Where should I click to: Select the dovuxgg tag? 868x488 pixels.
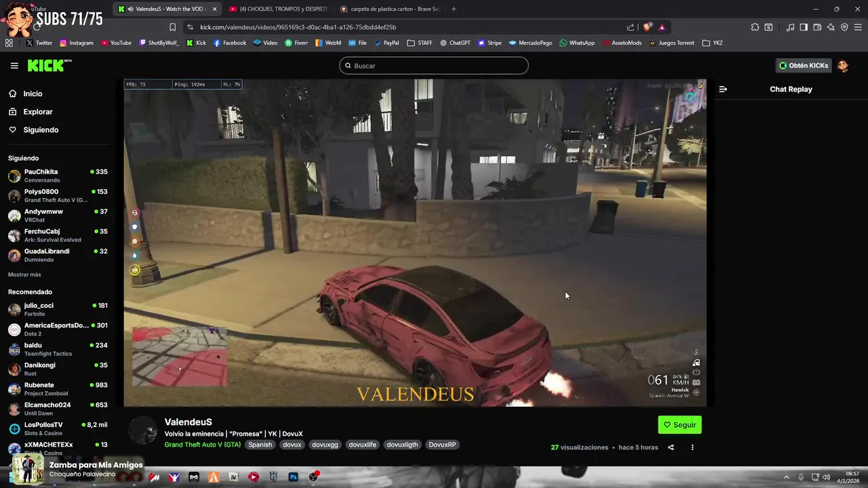tap(325, 445)
